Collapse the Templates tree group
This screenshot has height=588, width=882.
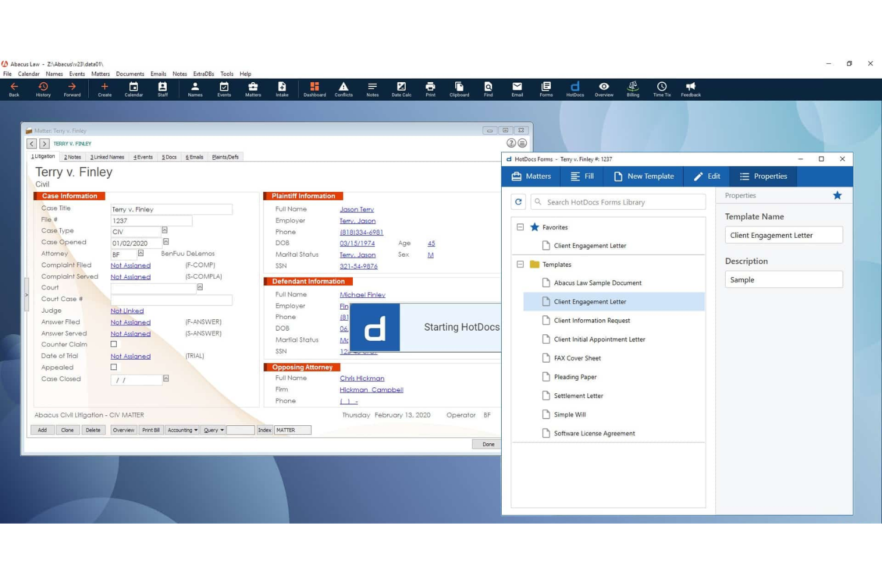(x=520, y=264)
